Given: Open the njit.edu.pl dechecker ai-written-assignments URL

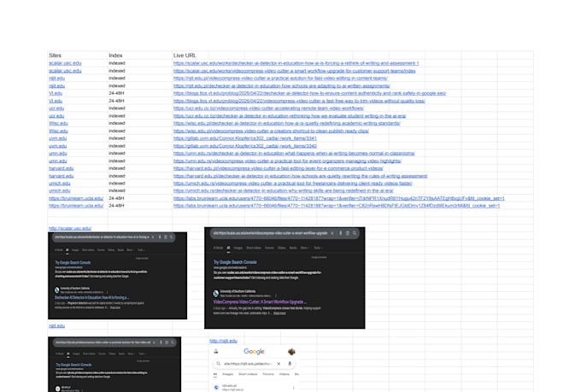Looking at the screenshot, I should [x=282, y=86].
